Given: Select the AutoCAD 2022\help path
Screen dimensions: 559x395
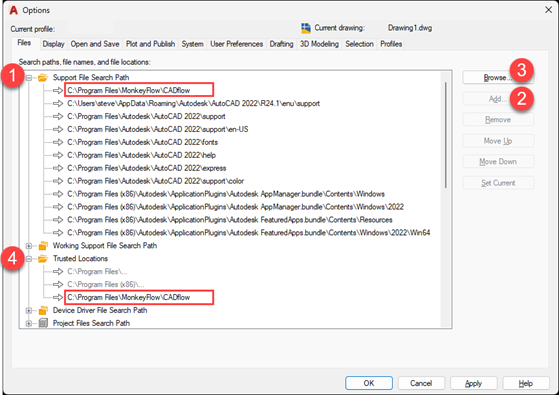Looking at the screenshot, I should pyautogui.click(x=142, y=155).
